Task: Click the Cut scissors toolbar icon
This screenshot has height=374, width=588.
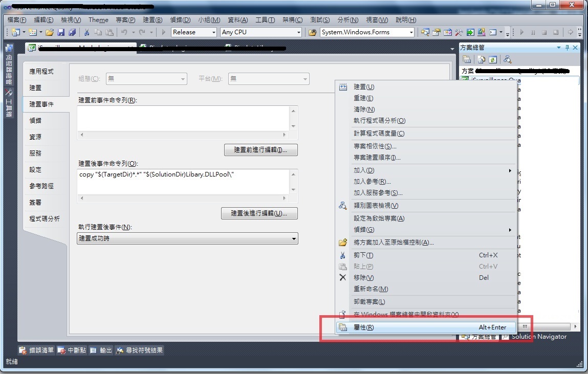Action: pyautogui.click(x=86, y=32)
